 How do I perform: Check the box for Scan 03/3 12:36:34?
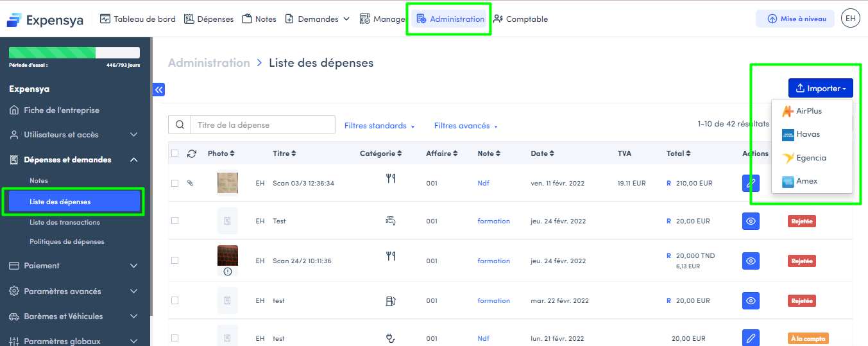[x=175, y=183]
